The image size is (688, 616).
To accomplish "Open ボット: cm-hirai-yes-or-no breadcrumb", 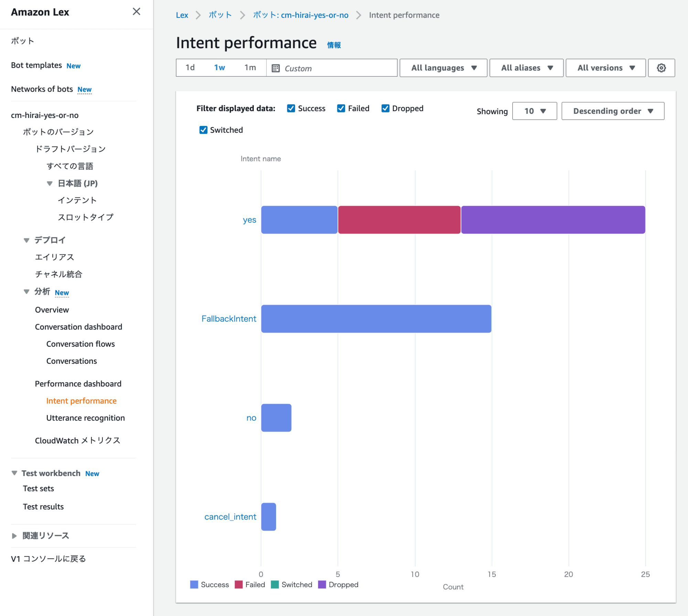I will pos(301,15).
